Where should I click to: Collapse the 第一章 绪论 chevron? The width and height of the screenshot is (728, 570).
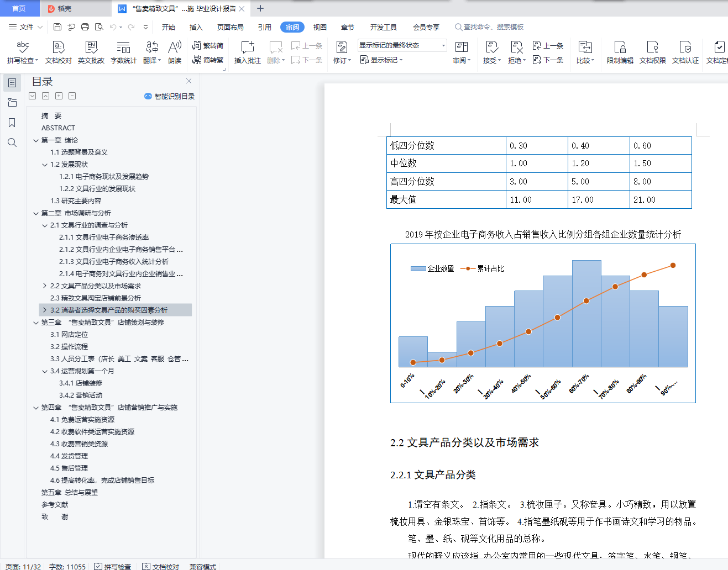(36, 140)
